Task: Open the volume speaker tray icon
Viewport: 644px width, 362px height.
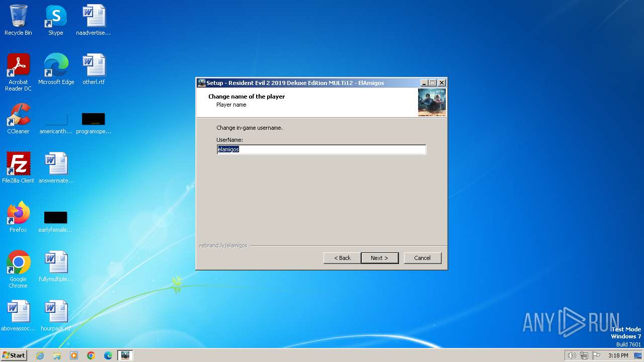Action: [x=572, y=355]
